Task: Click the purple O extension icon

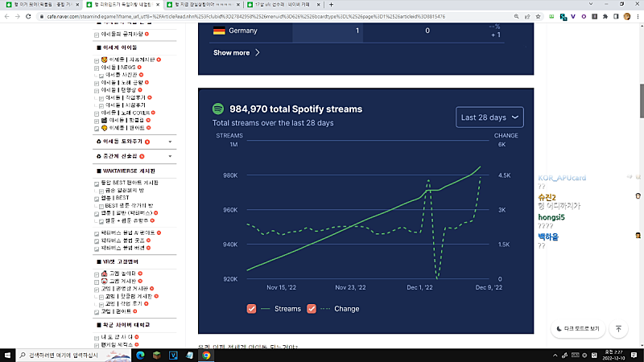Action: click(x=584, y=16)
